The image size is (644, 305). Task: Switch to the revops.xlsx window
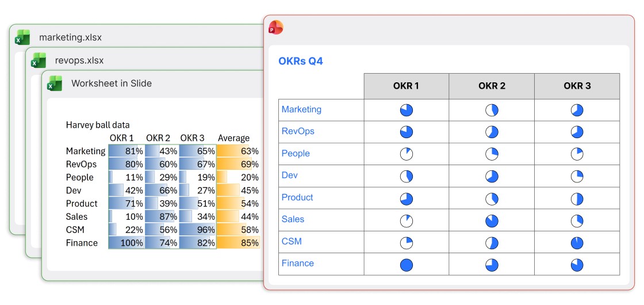[79, 60]
